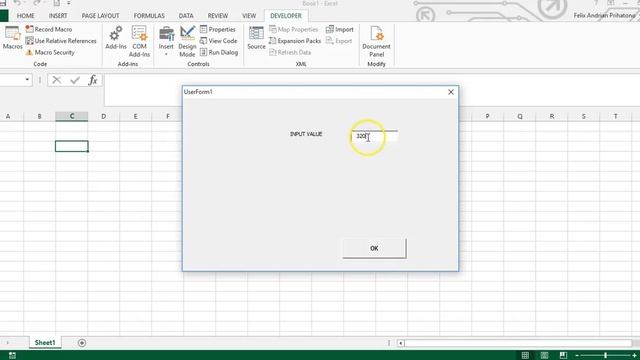Open Expansion Packs
Screen dimensions: 640x360
click(295, 41)
